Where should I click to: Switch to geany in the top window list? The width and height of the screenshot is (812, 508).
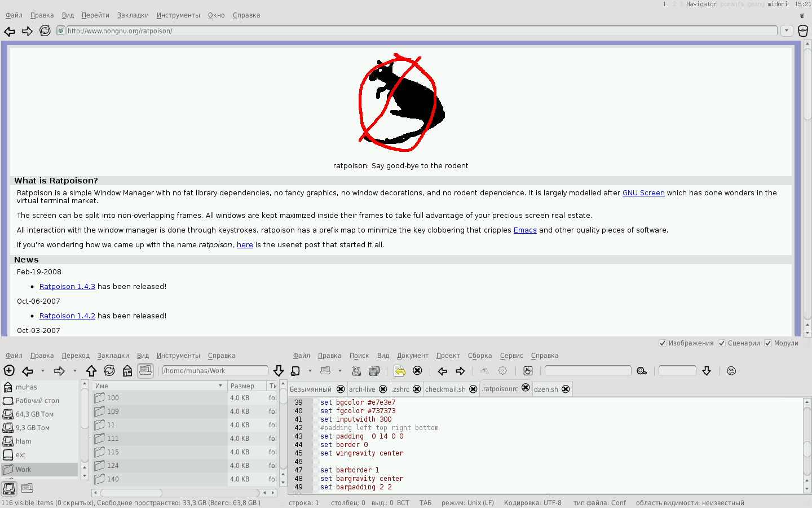pyautogui.click(x=756, y=4)
